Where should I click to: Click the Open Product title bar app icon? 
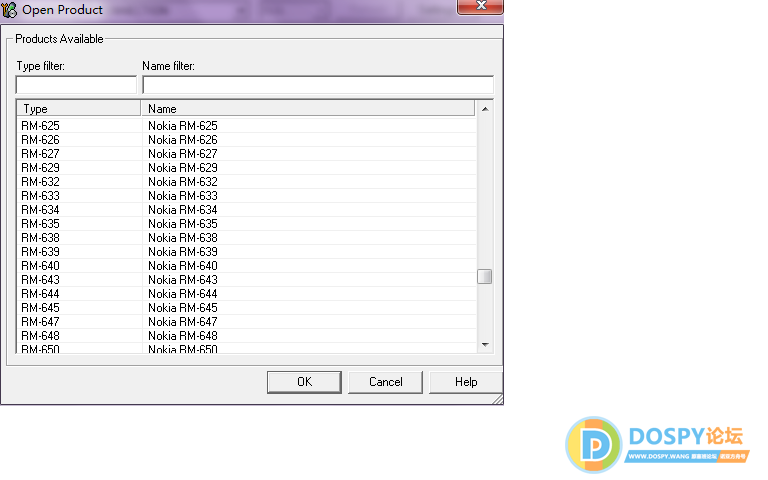(x=10, y=9)
